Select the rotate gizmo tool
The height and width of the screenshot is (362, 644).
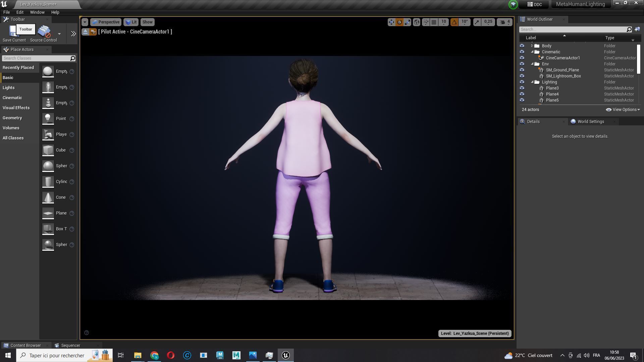click(399, 22)
